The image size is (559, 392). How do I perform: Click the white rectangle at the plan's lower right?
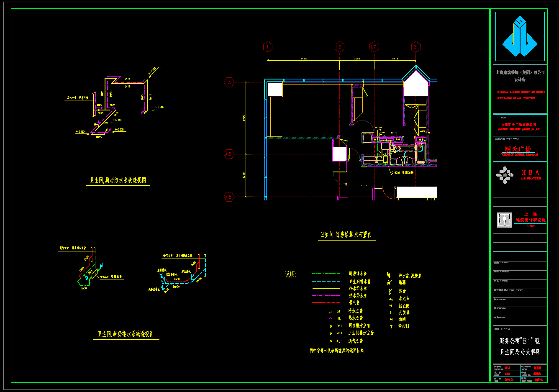tap(416, 192)
